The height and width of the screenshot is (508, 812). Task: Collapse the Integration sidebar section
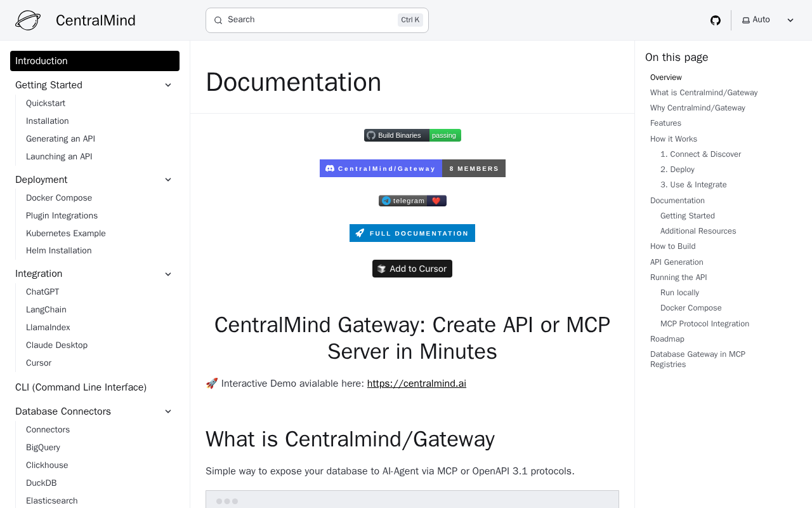point(168,274)
